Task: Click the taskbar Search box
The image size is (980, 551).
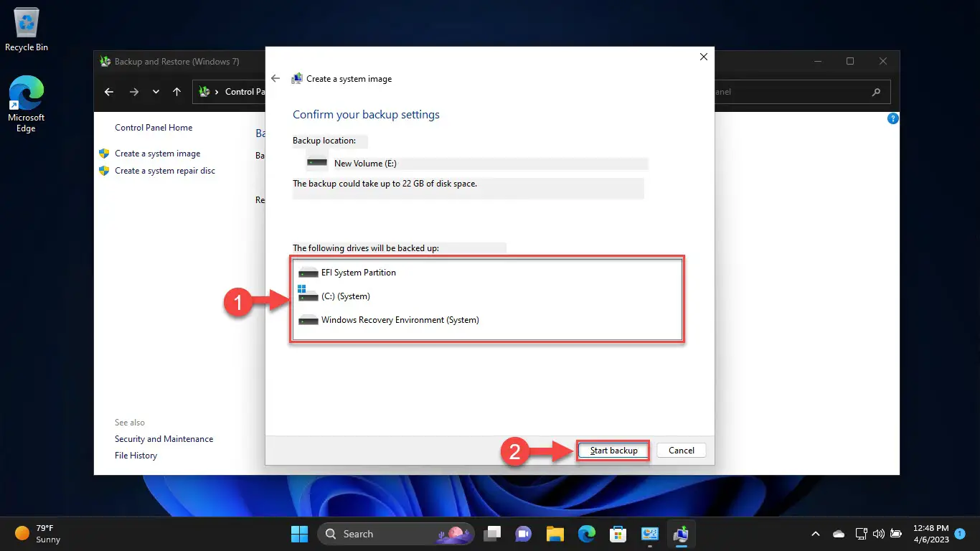Action: [x=396, y=534]
